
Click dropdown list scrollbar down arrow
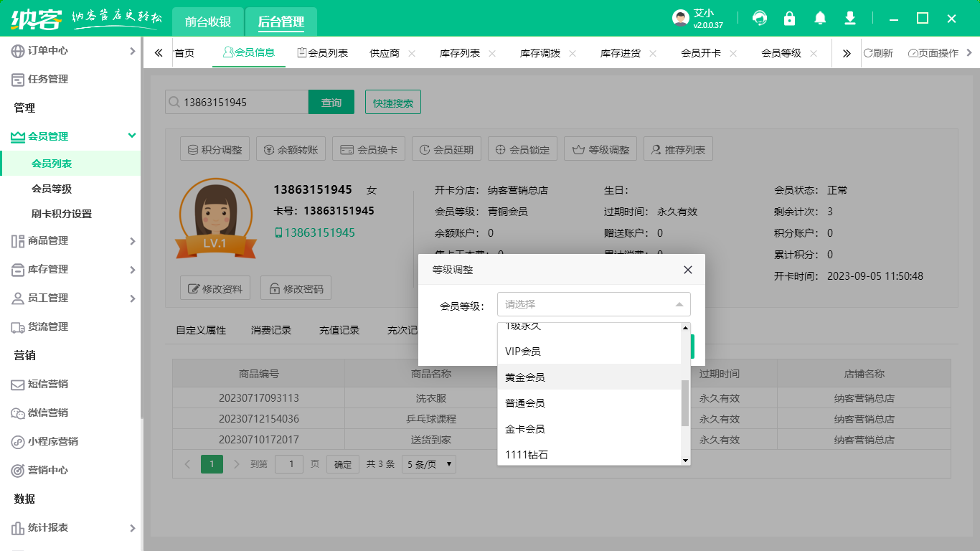[x=685, y=460]
